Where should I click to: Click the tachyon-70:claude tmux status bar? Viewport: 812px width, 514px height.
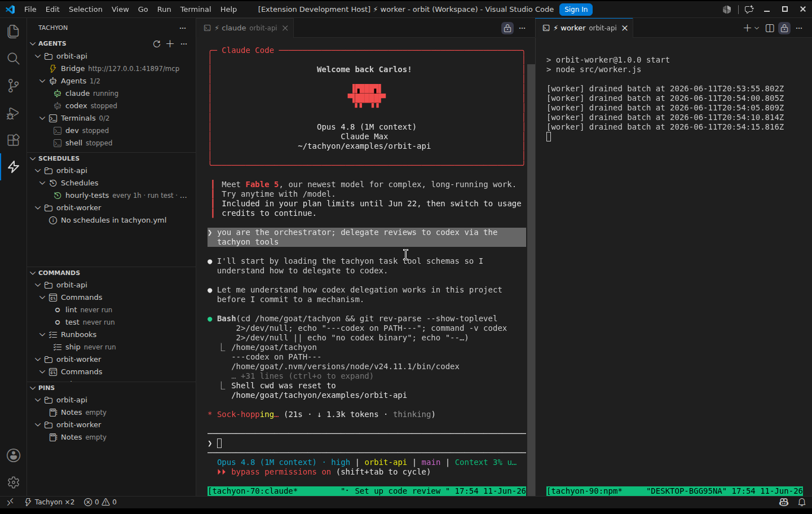367,491
